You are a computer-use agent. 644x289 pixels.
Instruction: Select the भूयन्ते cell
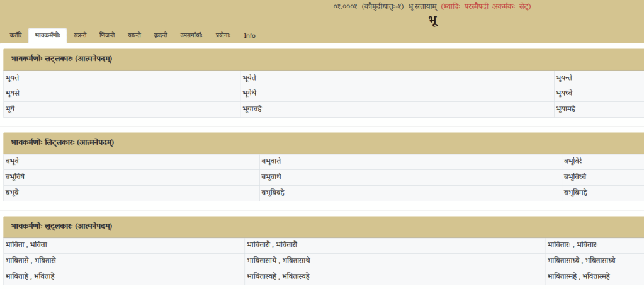coord(564,77)
